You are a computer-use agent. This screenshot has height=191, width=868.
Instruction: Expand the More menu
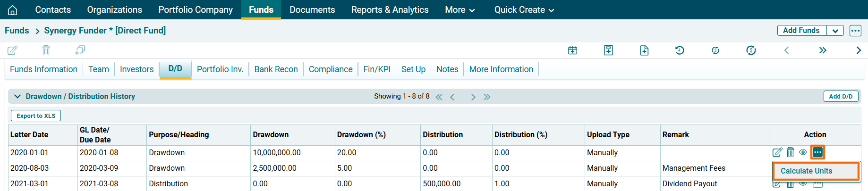pyautogui.click(x=460, y=10)
